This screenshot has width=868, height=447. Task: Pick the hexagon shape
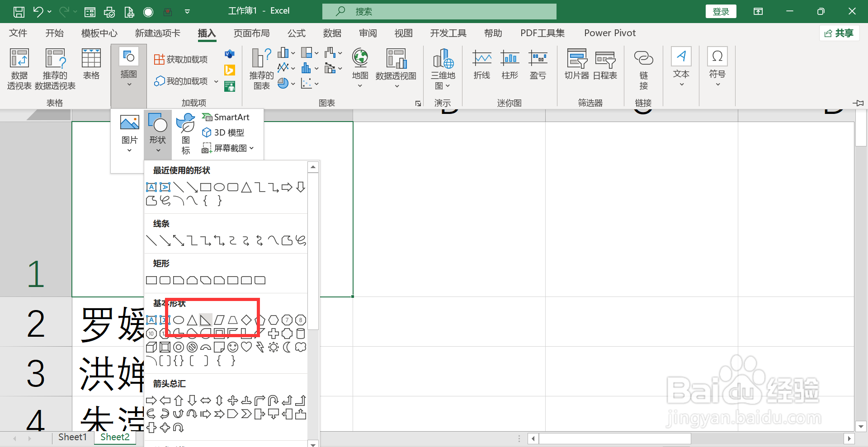tap(274, 320)
